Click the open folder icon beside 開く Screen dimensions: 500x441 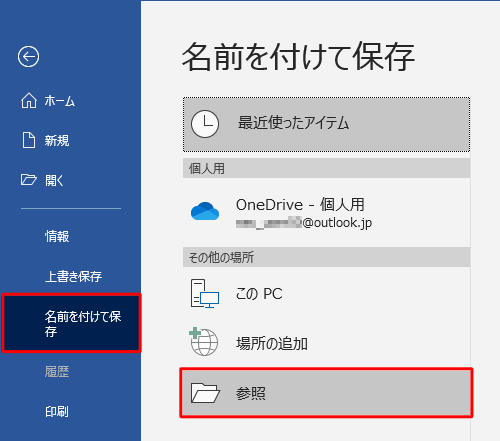[29, 180]
